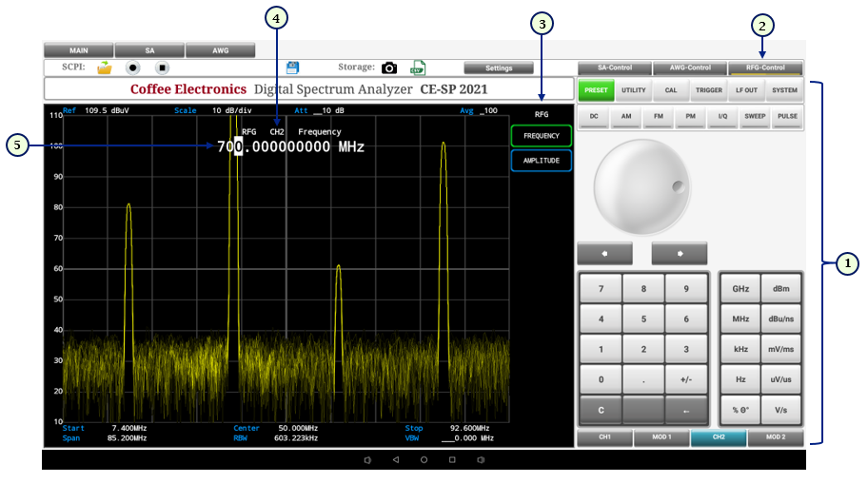Switch to the AWG-Control tab

pyautogui.click(x=690, y=68)
